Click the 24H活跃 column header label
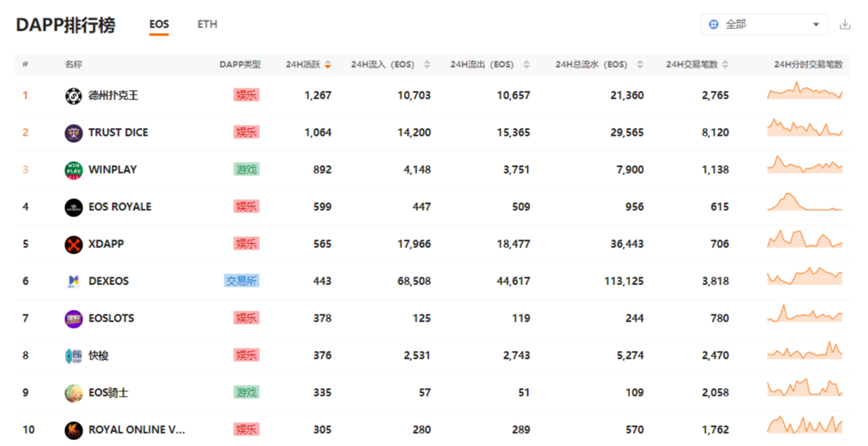868x446 pixels. (x=303, y=65)
